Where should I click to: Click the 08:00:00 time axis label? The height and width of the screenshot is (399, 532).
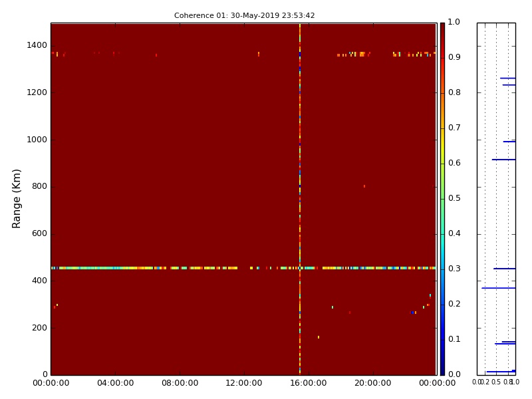[180, 383]
